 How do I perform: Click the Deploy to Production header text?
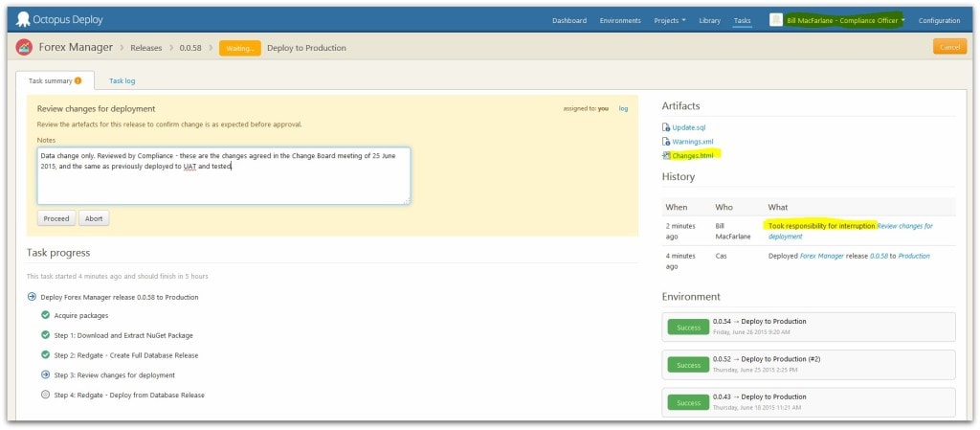point(306,48)
